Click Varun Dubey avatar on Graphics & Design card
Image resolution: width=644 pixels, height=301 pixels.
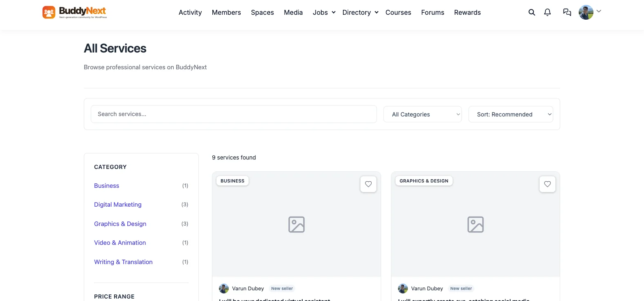[403, 288]
